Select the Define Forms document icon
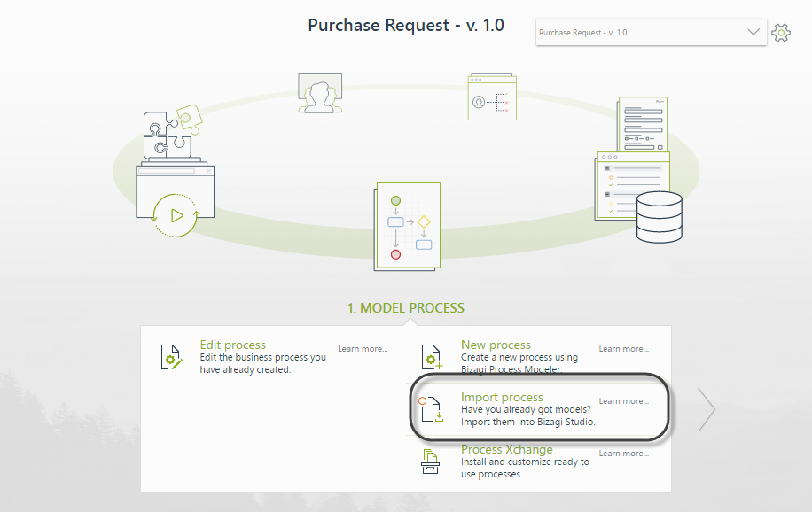 642,124
